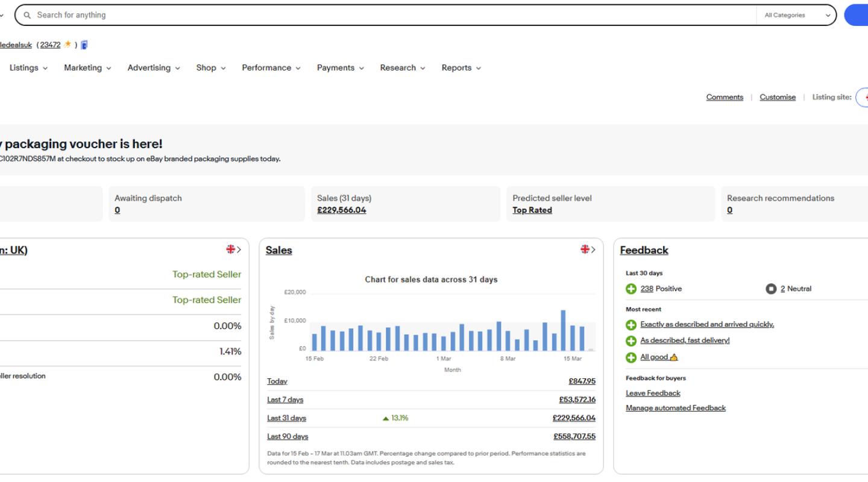Open the Advertising menu
Viewport: 868px width, 482px height.
pyautogui.click(x=153, y=68)
